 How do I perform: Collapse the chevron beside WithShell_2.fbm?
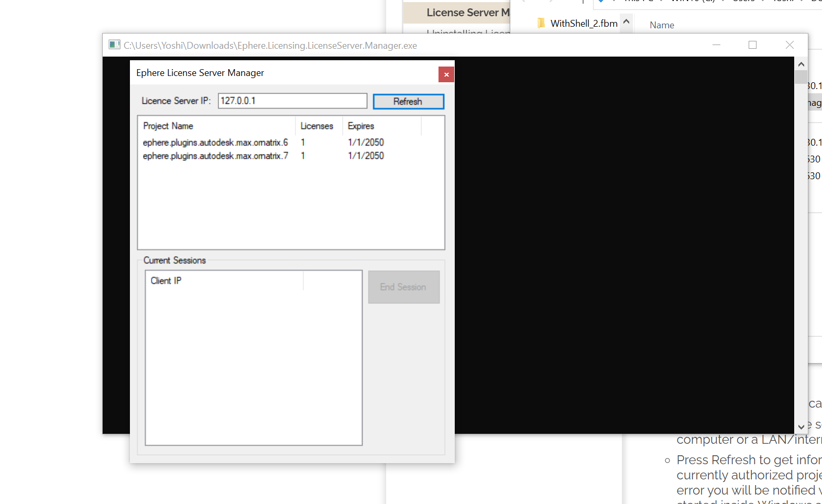[x=626, y=22]
